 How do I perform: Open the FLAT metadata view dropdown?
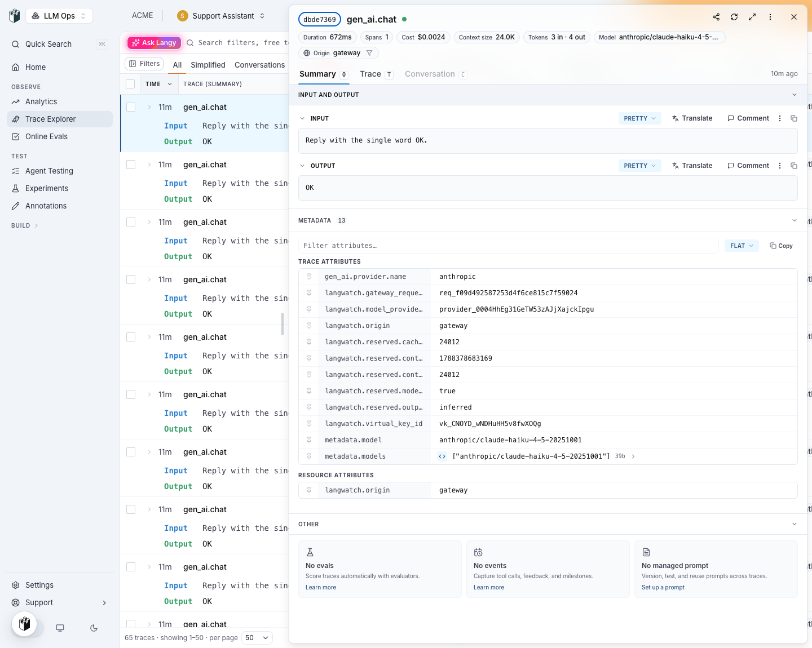point(742,246)
